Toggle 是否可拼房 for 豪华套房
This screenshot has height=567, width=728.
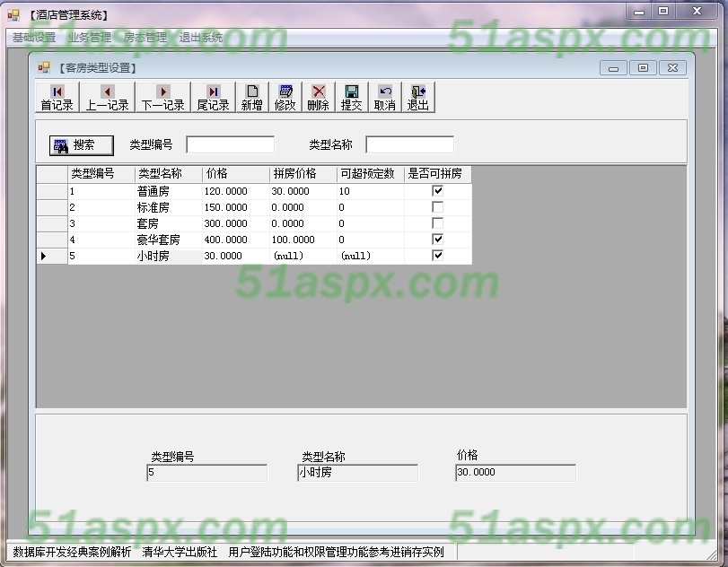pos(437,240)
